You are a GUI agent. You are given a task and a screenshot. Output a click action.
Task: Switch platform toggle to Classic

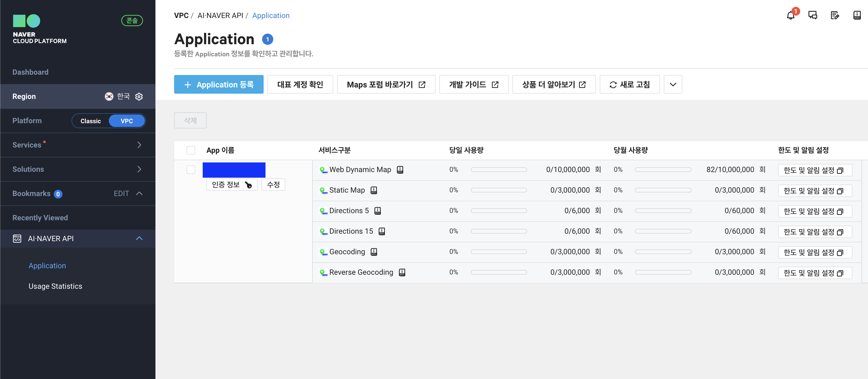[x=91, y=121]
